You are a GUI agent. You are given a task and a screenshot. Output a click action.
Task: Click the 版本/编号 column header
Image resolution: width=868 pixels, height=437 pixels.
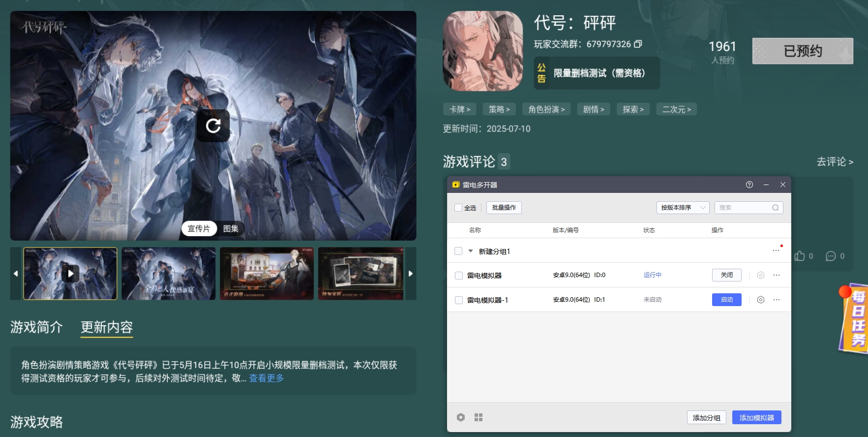click(566, 230)
